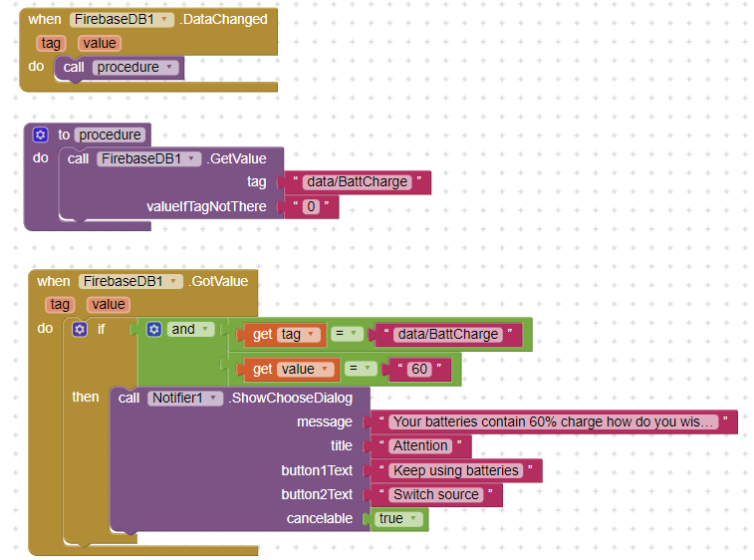Click the text field containing 60
Viewport: 754px width, 560px height.
(x=418, y=370)
